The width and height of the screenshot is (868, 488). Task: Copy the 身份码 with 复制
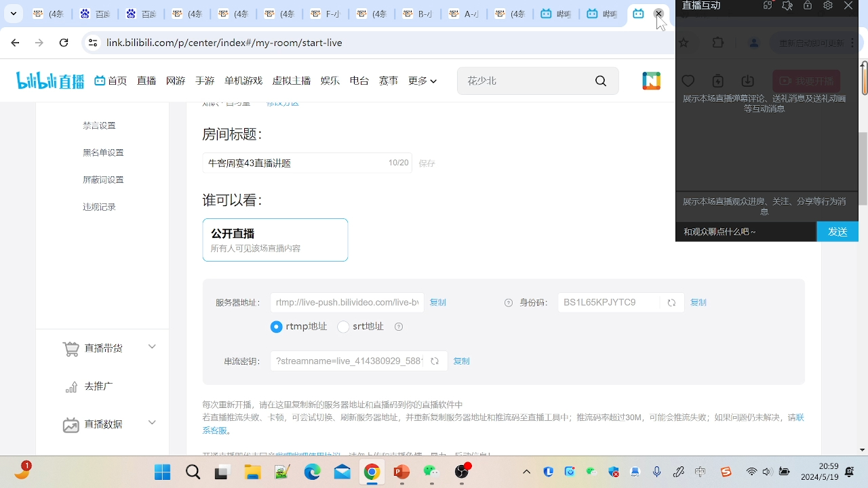698,303
